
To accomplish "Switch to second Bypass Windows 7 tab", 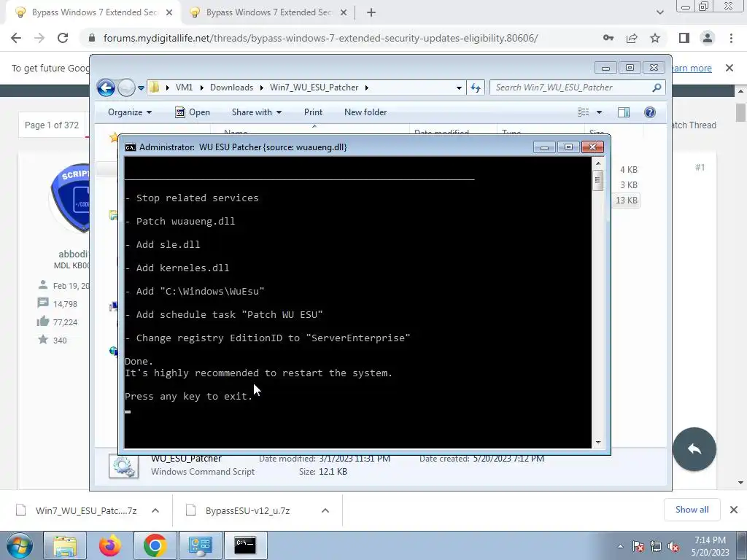I will [x=268, y=12].
